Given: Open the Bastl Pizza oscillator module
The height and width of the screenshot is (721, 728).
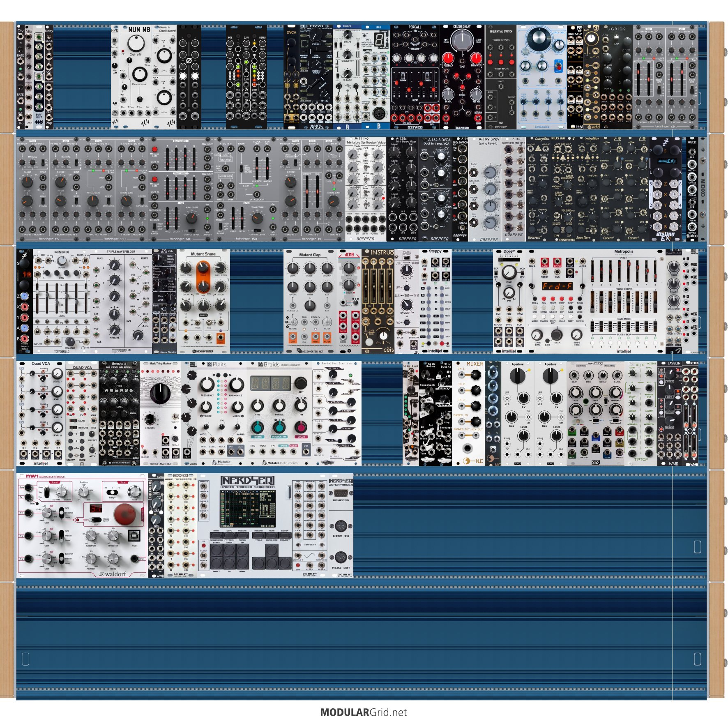Looking at the screenshot, I should point(316,77).
